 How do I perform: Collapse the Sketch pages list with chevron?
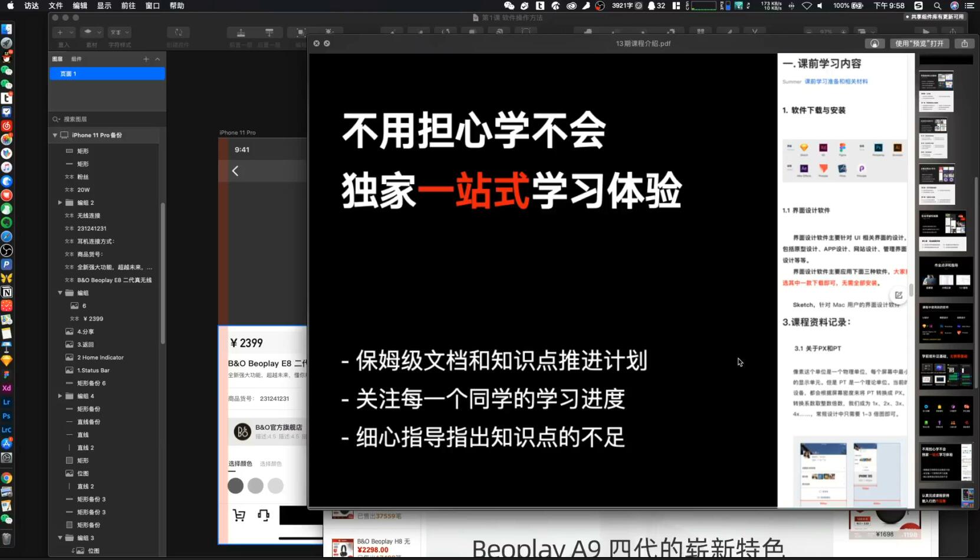coord(157,59)
